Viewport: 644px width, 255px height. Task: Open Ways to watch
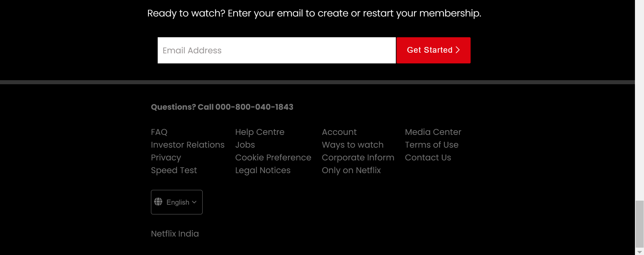point(353,145)
